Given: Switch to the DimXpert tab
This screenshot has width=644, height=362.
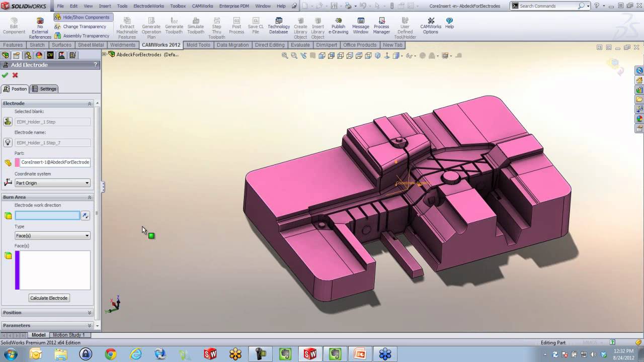Looking at the screenshot, I should [x=327, y=45].
